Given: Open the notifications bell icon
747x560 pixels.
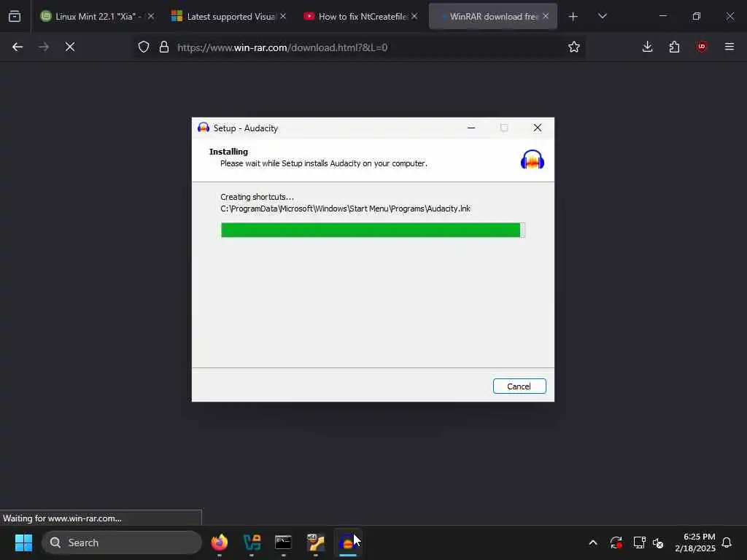Looking at the screenshot, I should tap(727, 542).
